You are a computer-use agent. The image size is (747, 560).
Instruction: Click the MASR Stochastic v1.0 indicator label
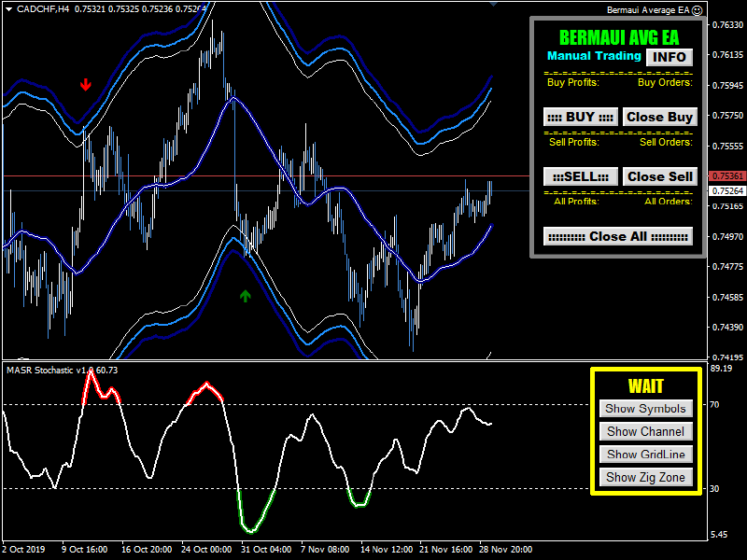tap(50, 370)
